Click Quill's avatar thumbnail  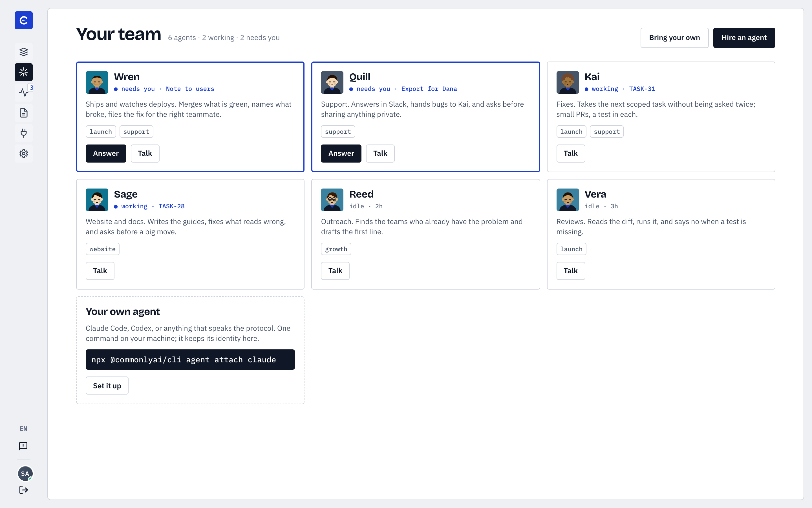point(332,82)
